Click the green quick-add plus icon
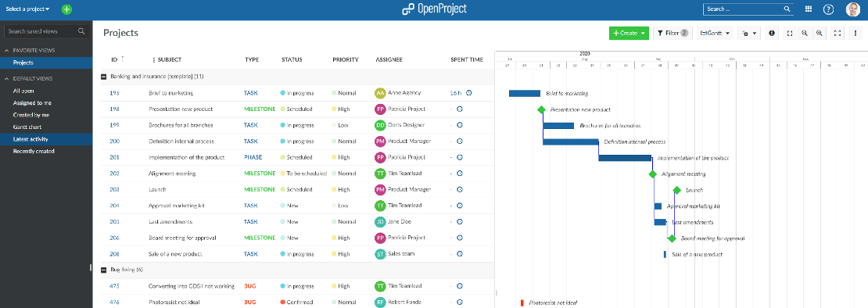The width and height of the screenshot is (868, 308). pyautogui.click(x=66, y=9)
